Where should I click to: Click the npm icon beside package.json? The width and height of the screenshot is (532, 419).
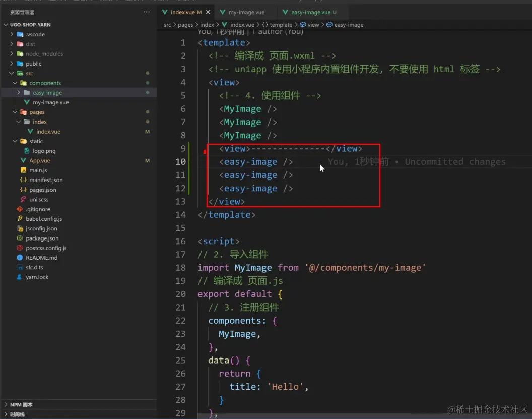tap(20, 238)
